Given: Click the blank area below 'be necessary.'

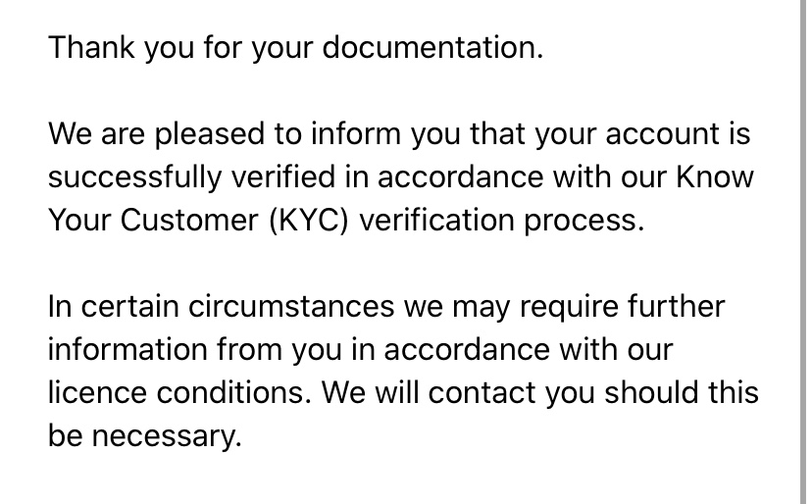Looking at the screenshot, I should (x=399, y=479).
